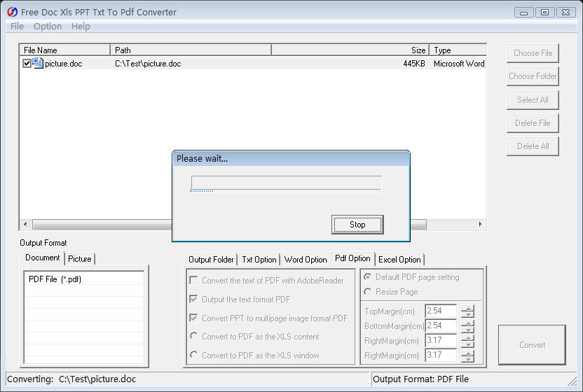Image resolution: width=583 pixels, height=392 pixels.
Task: Open the File menu
Action: (17, 27)
